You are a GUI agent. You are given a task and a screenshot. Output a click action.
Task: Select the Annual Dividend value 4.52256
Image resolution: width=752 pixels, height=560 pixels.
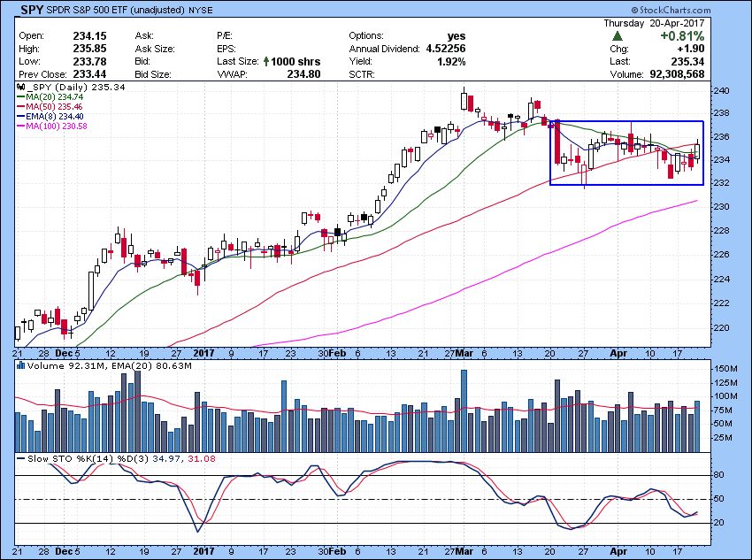pyautogui.click(x=446, y=49)
